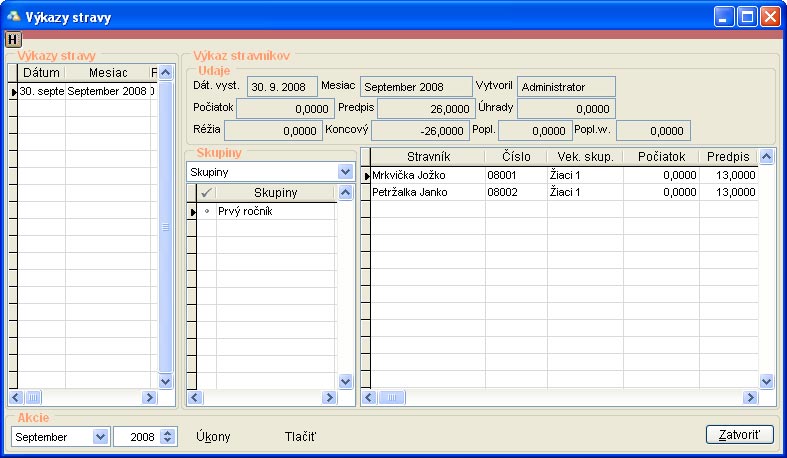The height and width of the screenshot is (458, 787).
Task: Select the 30. september 2008 report row
Action: 85,91
